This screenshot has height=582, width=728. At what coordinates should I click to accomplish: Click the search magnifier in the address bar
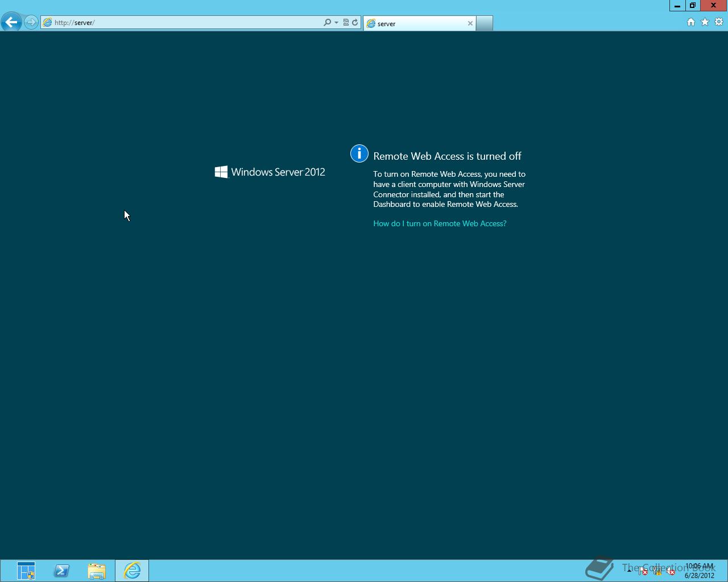point(327,23)
